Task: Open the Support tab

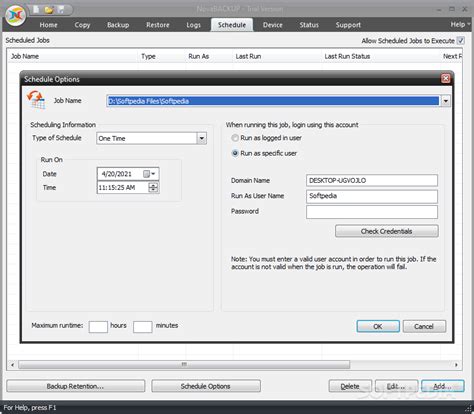Action: tap(348, 25)
